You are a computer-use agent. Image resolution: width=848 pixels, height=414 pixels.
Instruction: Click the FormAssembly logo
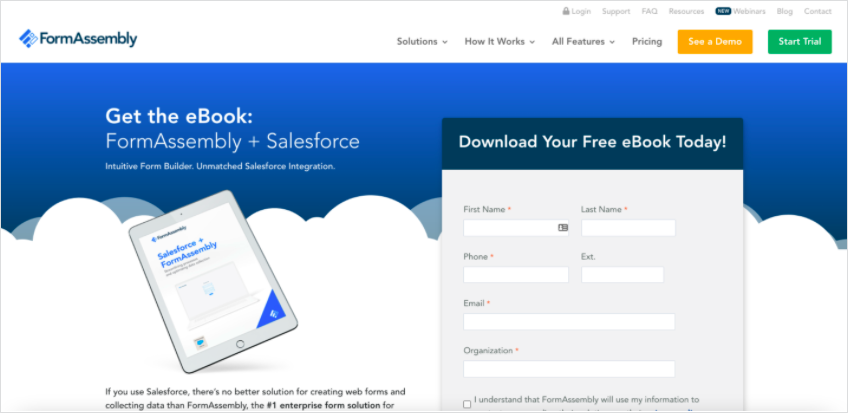tap(78, 39)
